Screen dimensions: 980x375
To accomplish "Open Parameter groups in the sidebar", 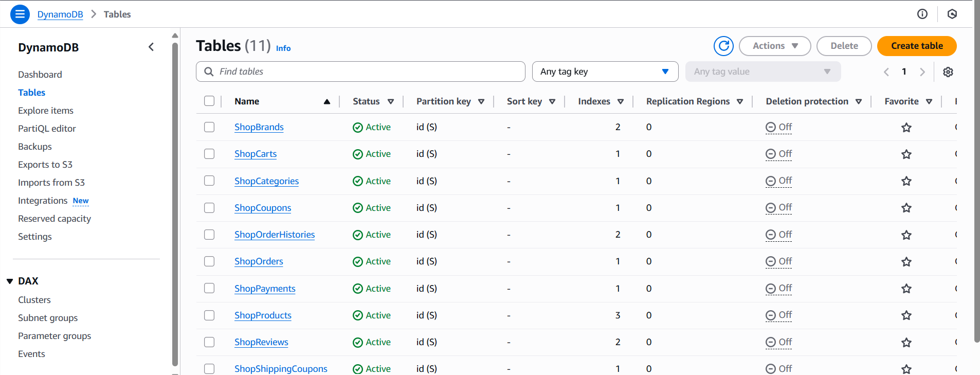I will (55, 336).
